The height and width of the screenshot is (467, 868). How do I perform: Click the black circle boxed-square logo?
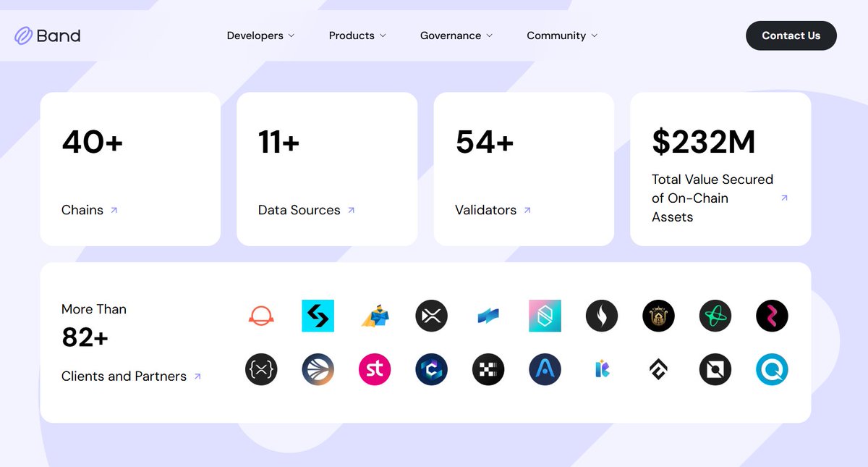pos(715,370)
